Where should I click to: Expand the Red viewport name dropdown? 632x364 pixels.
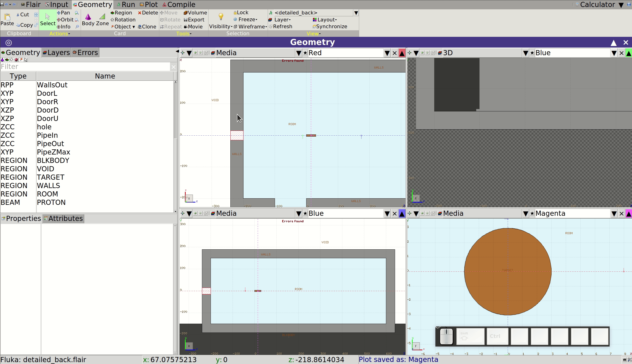point(387,53)
